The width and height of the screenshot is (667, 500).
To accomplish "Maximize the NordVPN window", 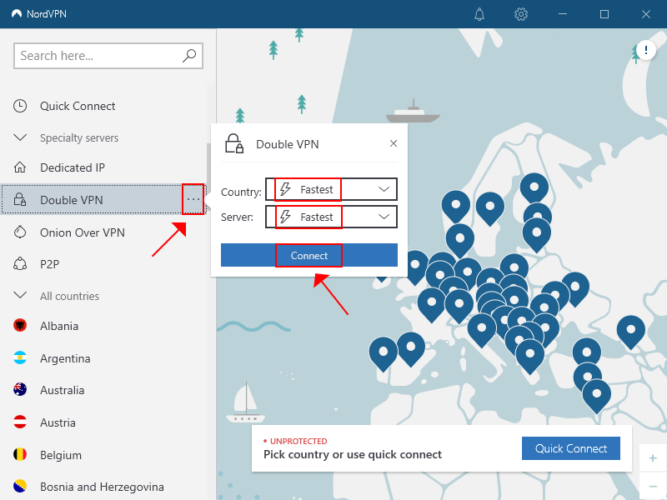I will 604,14.
